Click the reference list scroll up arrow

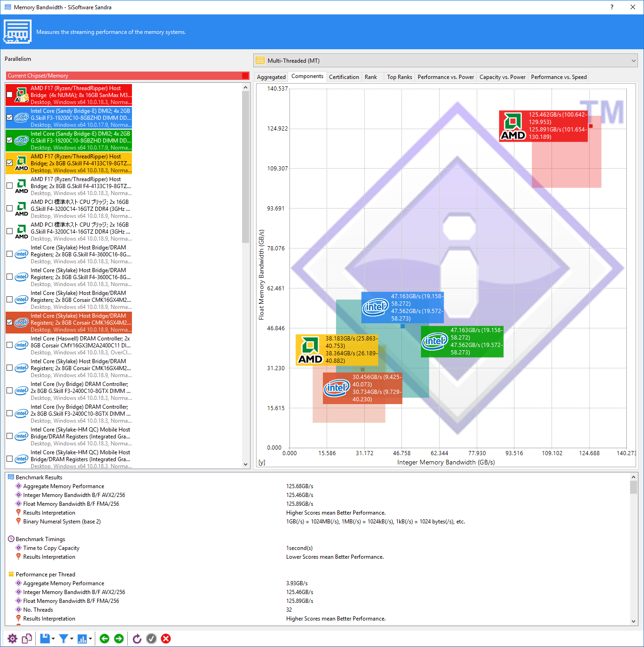tap(246, 87)
